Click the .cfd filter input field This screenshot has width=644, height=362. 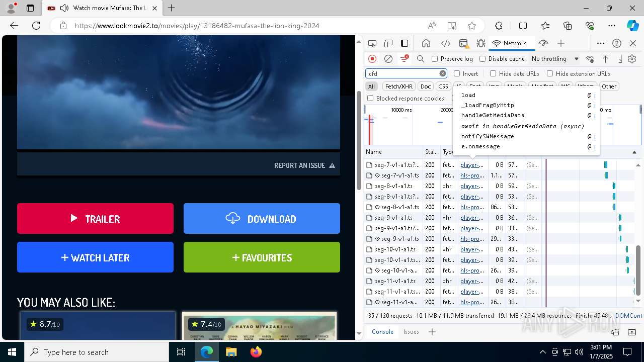point(402,73)
